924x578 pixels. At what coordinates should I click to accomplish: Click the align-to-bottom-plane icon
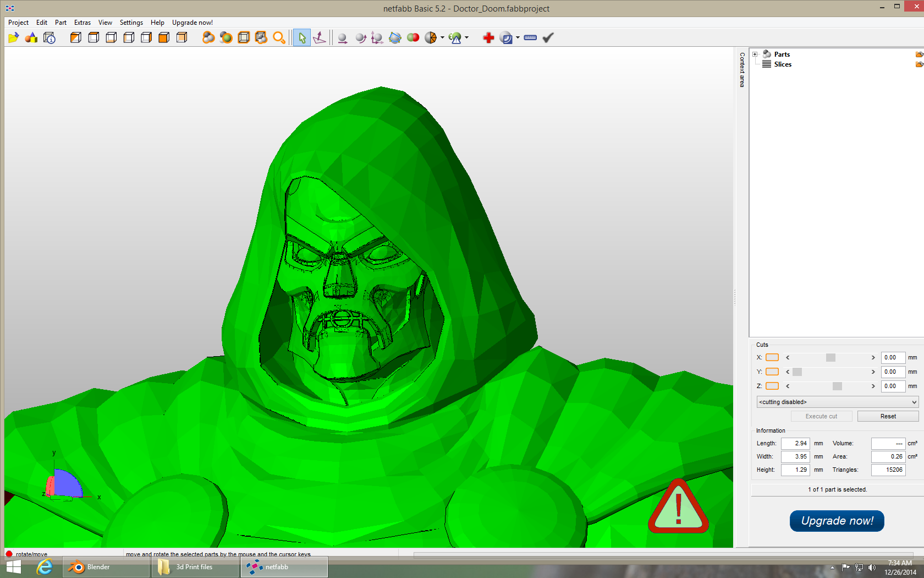[x=320, y=37]
